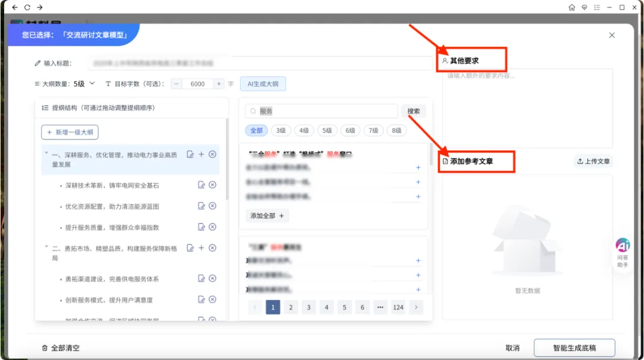Go to results page 3

[309, 307]
